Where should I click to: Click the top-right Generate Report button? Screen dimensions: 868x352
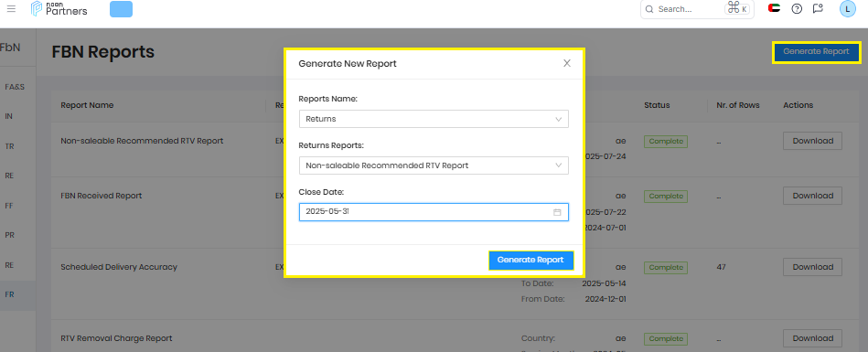point(816,52)
